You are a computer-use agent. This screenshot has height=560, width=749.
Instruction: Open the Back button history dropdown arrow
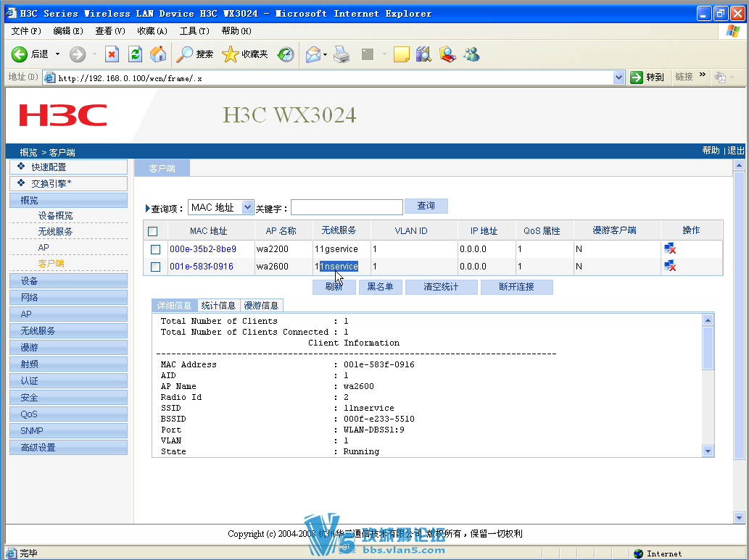[58, 54]
